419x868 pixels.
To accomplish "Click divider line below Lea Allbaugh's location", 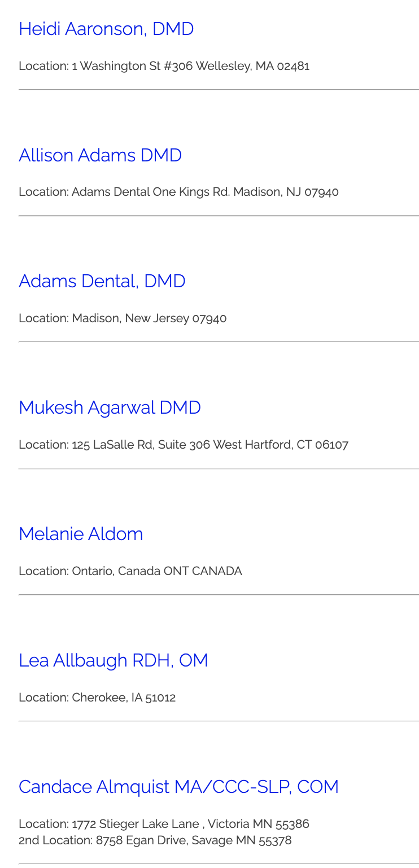I will coord(219,721).
